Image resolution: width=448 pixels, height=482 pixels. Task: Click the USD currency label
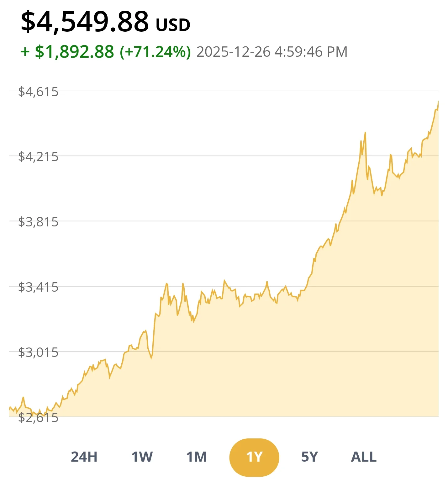(173, 25)
